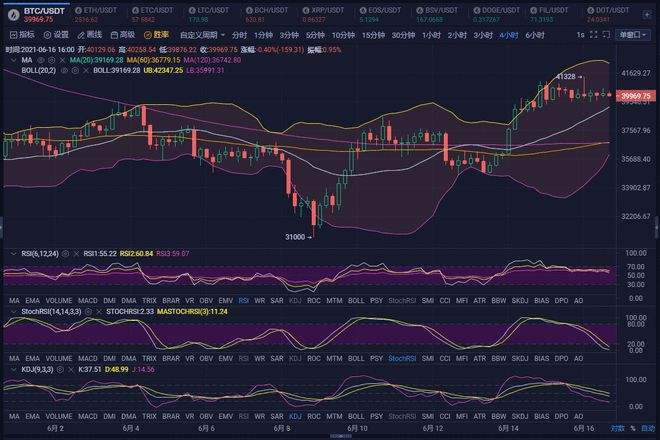Screen dimensions: 660x440
Task: Toggle visibility eye of the BOLL indicator
Action: pos(64,71)
